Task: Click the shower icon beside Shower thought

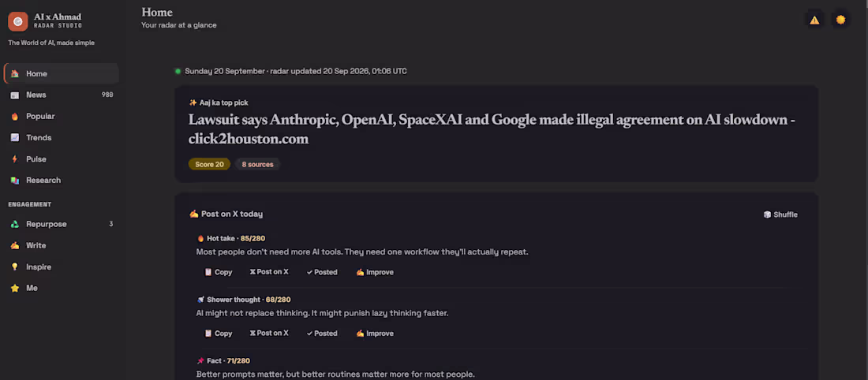Action: (200, 300)
